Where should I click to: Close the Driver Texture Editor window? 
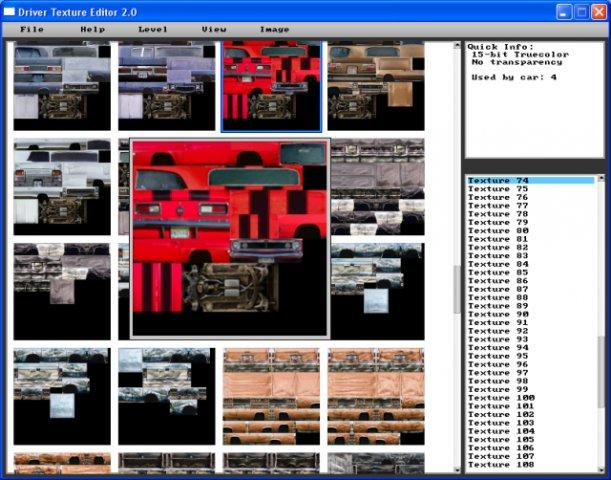click(x=598, y=12)
